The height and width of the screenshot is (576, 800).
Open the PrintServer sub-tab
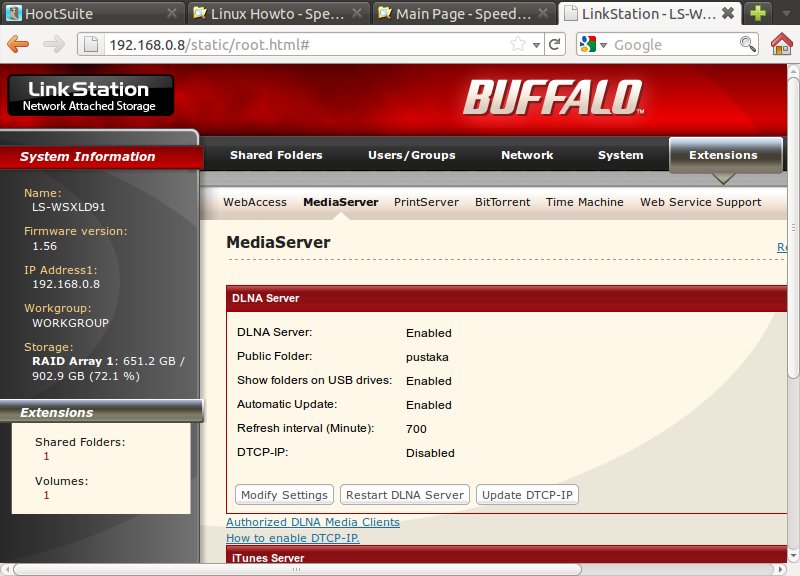[426, 202]
